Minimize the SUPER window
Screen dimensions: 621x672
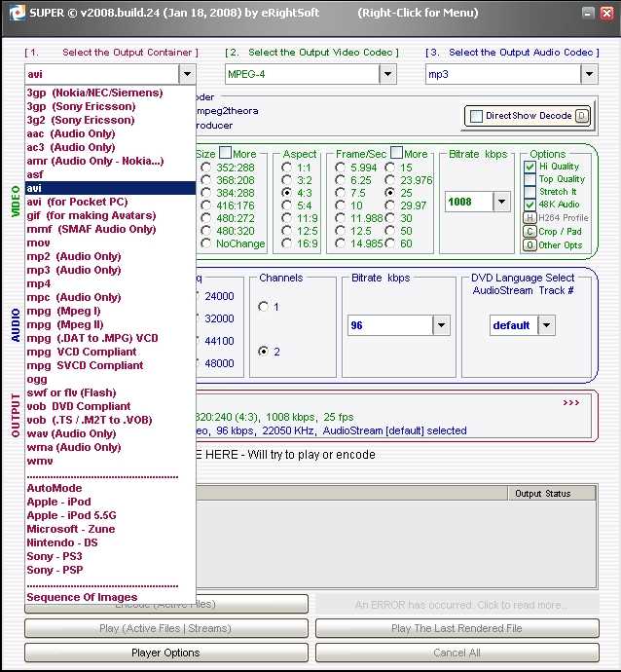(x=589, y=13)
